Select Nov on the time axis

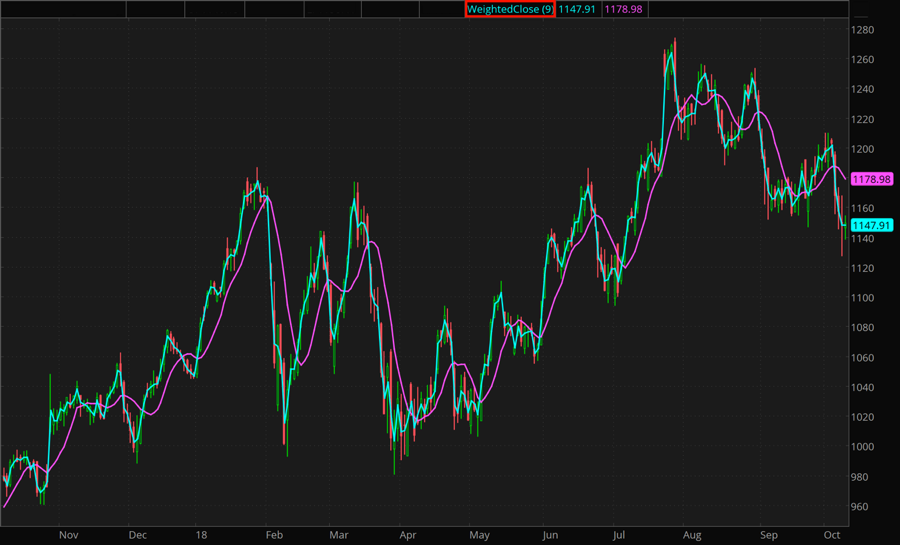coord(68,535)
